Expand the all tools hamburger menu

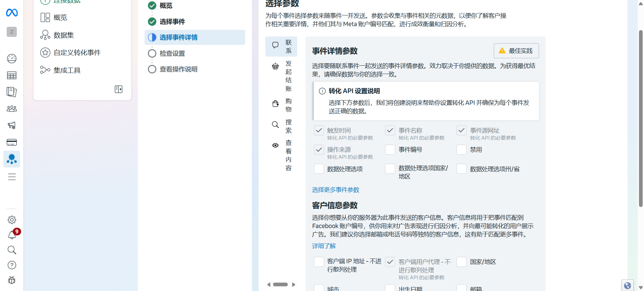coord(12,177)
